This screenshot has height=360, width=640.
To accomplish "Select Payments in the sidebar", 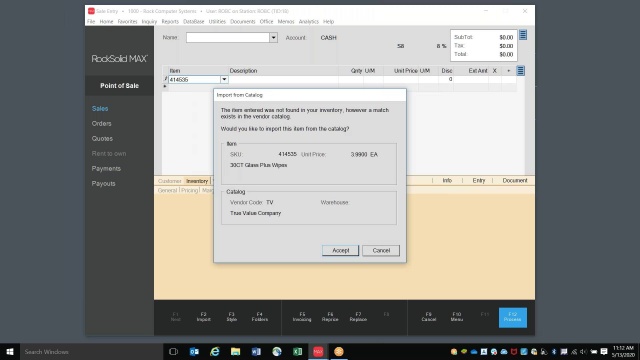I will 106,169.
